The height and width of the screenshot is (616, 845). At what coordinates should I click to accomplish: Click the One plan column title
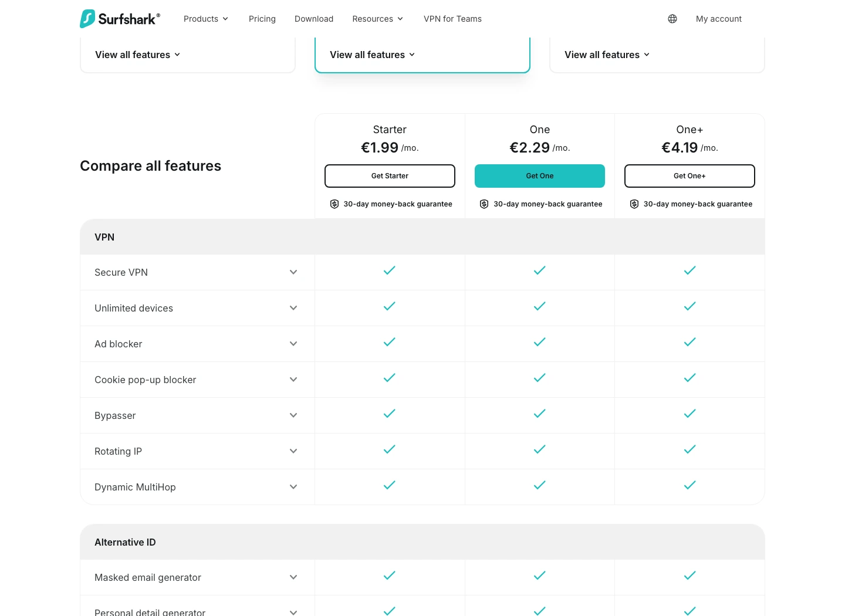540,130
